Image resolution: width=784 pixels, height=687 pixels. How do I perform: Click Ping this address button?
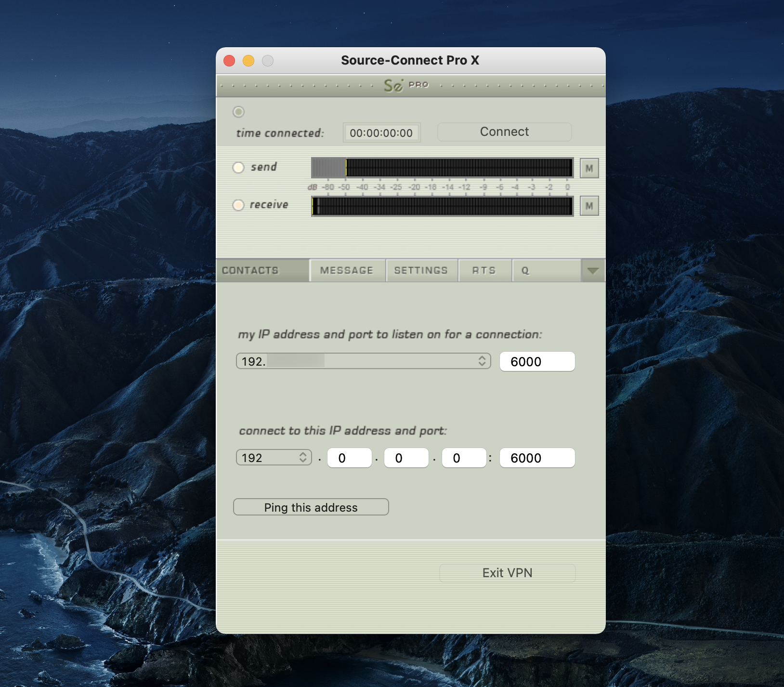311,507
